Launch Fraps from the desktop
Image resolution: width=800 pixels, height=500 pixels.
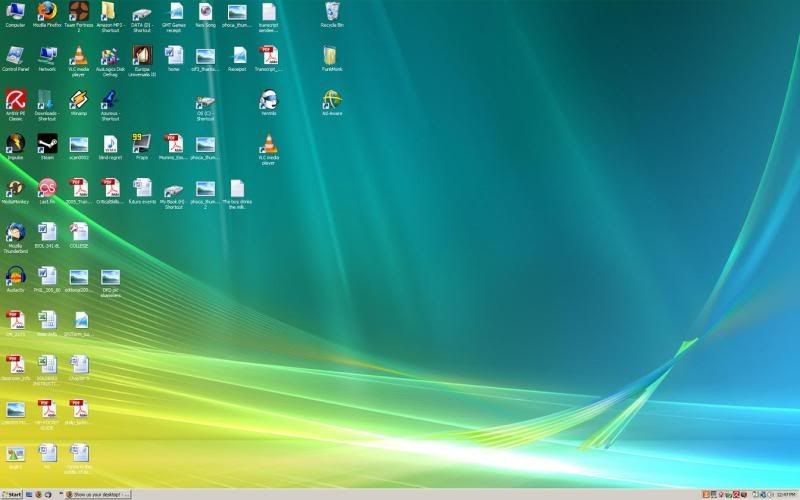click(x=142, y=146)
